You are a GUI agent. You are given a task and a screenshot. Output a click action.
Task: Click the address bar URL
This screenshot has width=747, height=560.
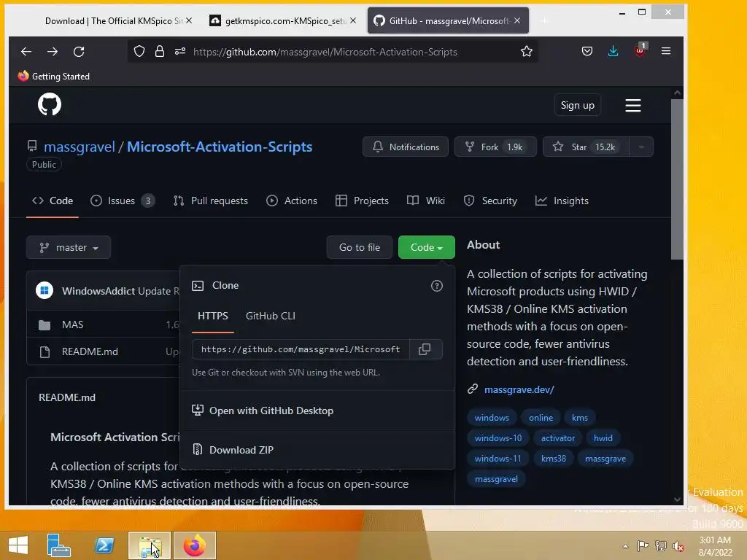(325, 52)
